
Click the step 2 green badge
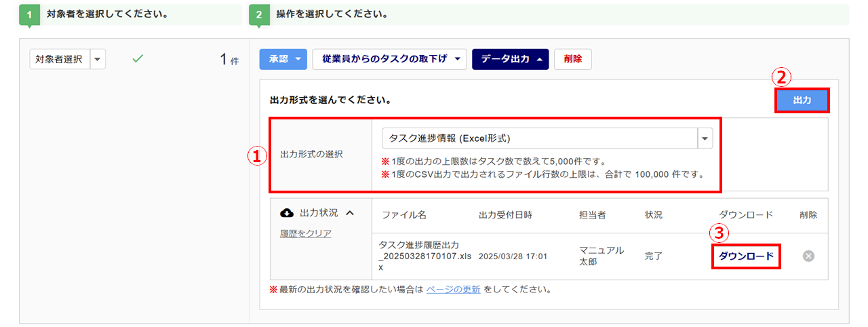pos(259,14)
